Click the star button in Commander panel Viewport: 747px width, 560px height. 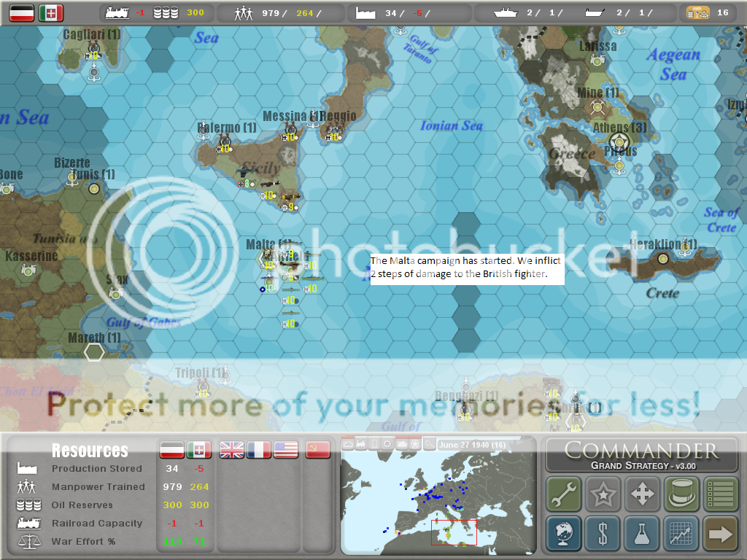[603, 494]
